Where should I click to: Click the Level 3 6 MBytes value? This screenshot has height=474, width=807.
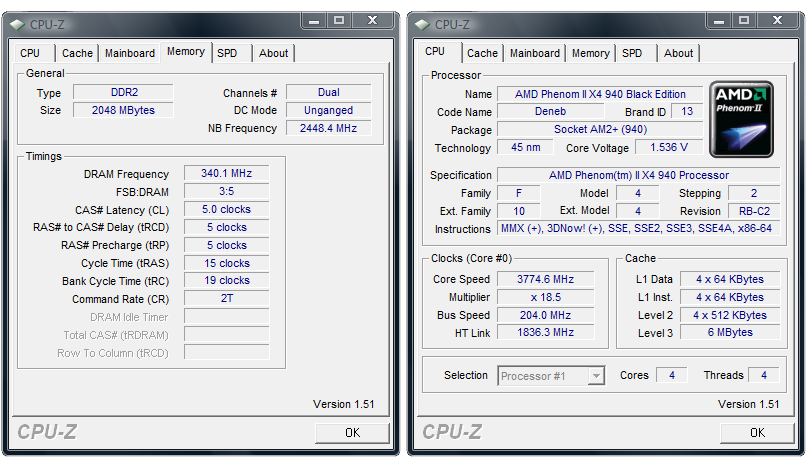click(x=730, y=332)
